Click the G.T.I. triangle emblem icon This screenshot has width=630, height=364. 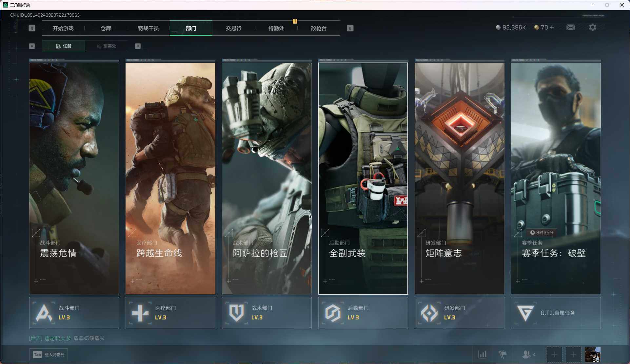pyautogui.click(x=525, y=313)
